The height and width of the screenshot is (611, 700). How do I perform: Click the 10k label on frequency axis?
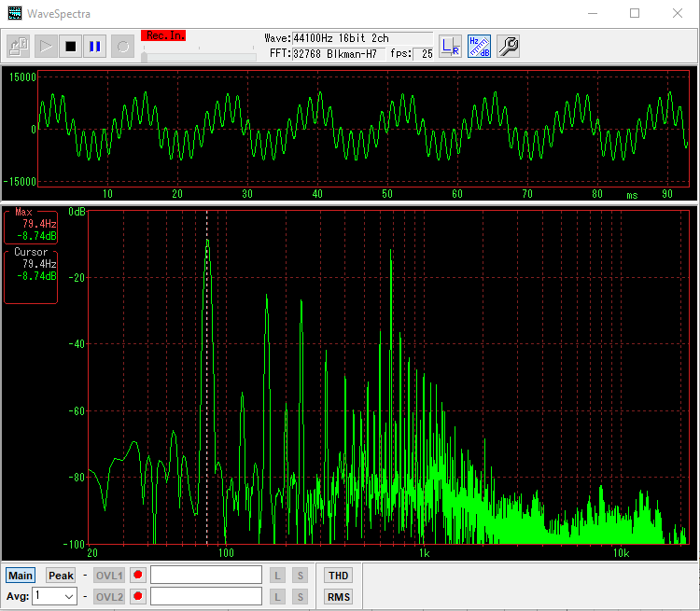(x=621, y=553)
